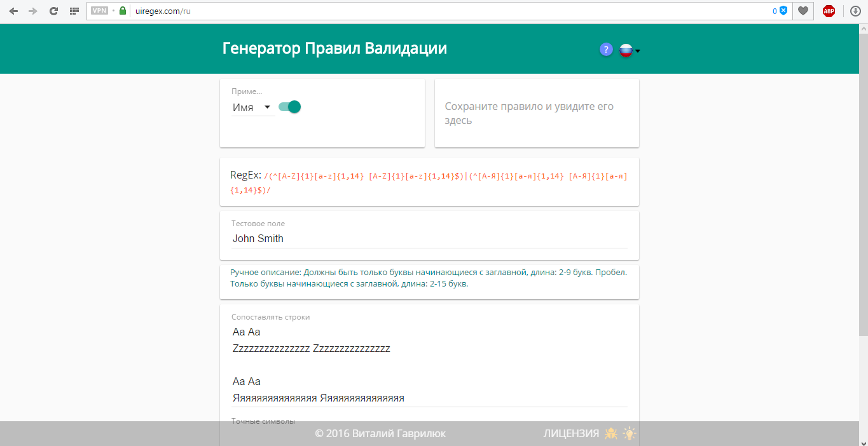
Task: Toggle the switch next to Имя
Action: pyautogui.click(x=290, y=107)
